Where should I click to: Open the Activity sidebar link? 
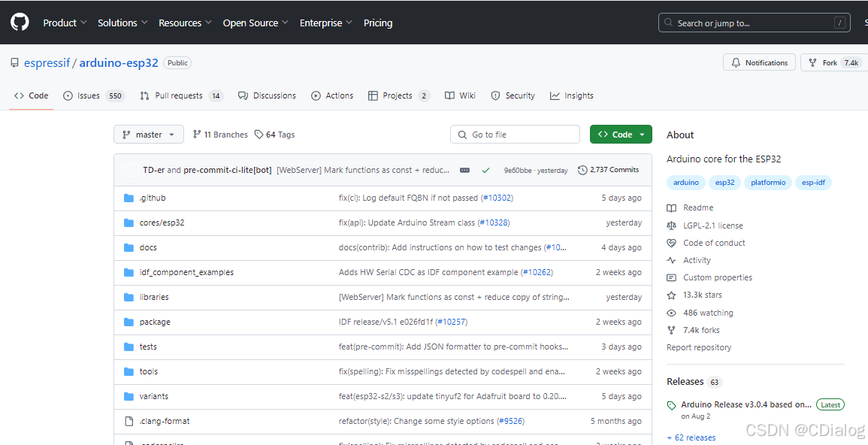tap(689, 260)
